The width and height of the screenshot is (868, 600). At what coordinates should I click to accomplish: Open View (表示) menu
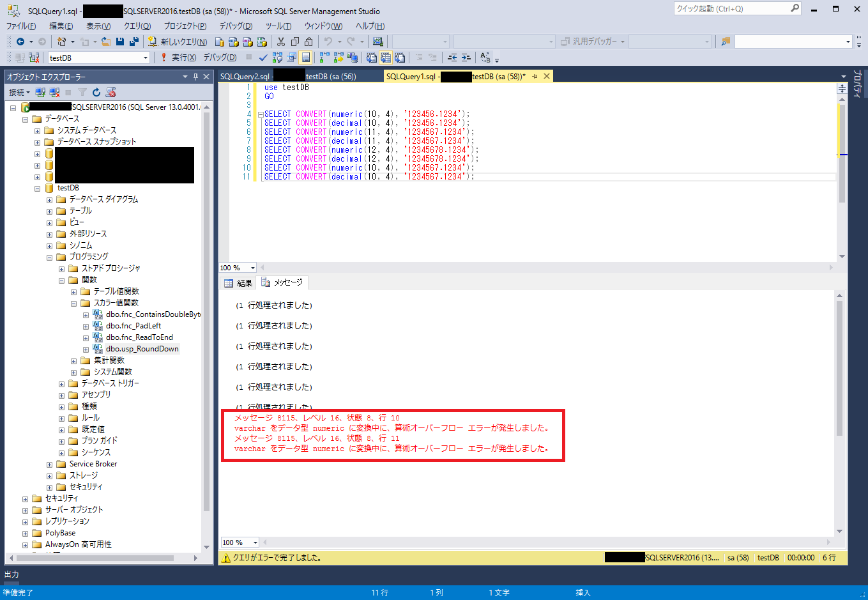(98, 26)
